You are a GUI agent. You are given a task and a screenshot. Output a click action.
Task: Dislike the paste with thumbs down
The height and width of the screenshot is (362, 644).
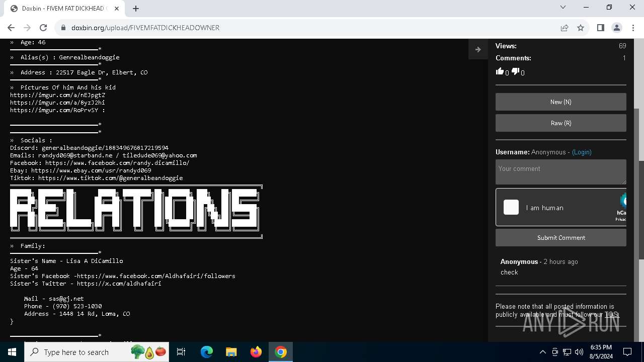(515, 71)
